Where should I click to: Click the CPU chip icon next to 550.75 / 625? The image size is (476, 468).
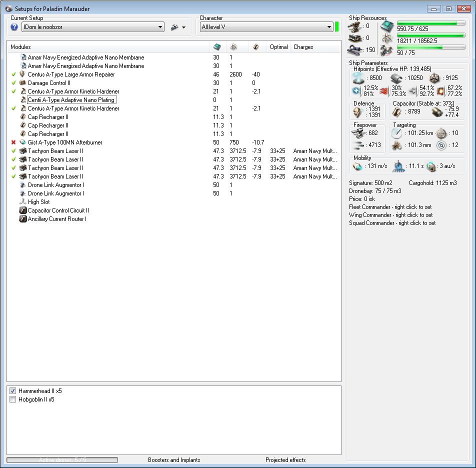click(387, 26)
